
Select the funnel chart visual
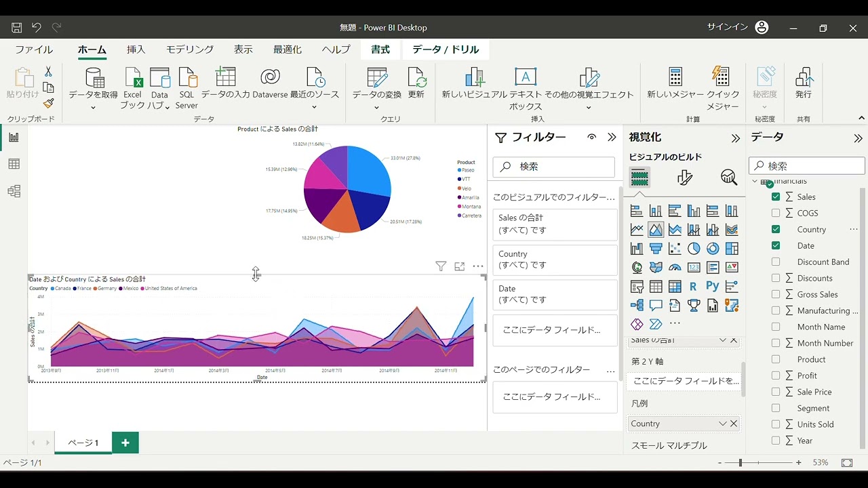656,249
